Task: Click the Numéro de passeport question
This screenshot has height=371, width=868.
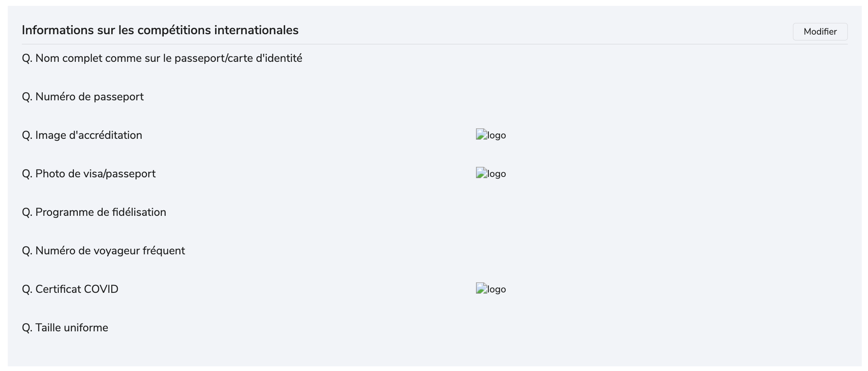Action: point(83,97)
